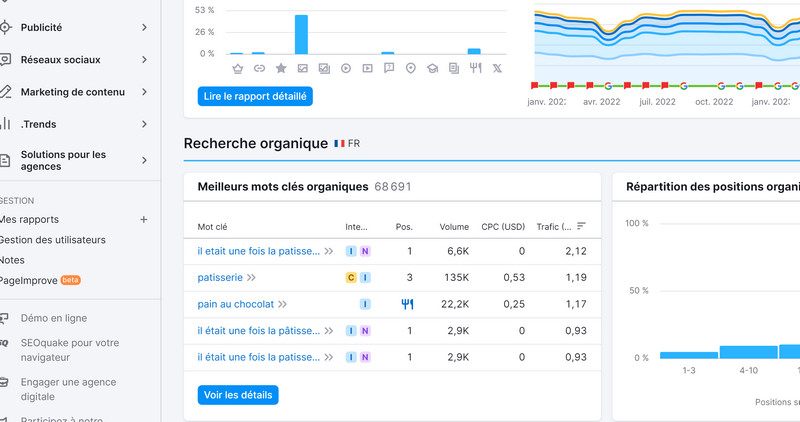The height and width of the screenshot is (422, 800).
Task: Click the fork and knife icon under the chart
Action: [476, 68]
